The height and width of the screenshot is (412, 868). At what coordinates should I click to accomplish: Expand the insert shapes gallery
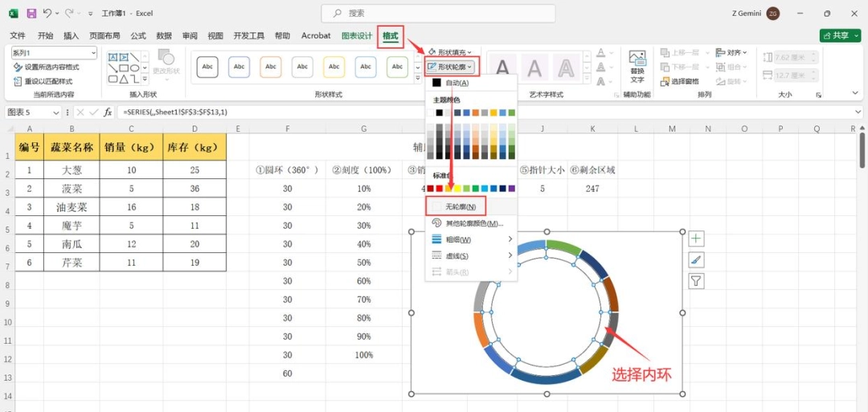(x=145, y=80)
